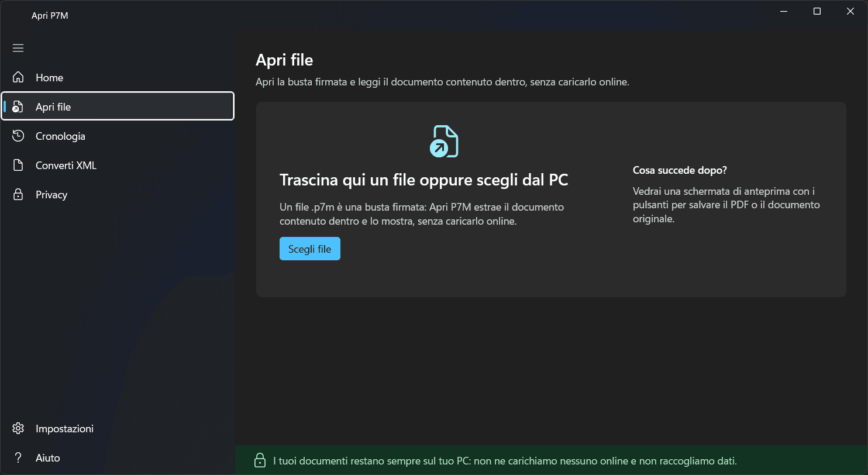The image size is (868, 475).
Task: Select Apri file in sidebar
Action: click(118, 106)
